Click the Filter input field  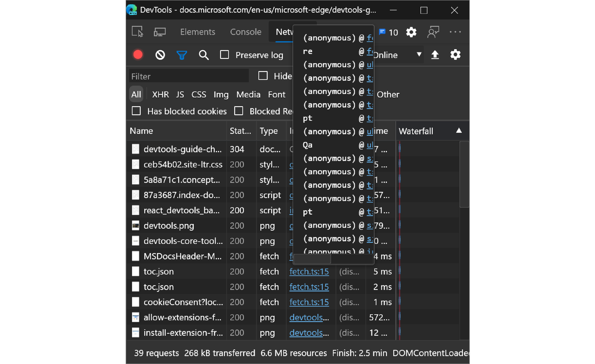189,76
